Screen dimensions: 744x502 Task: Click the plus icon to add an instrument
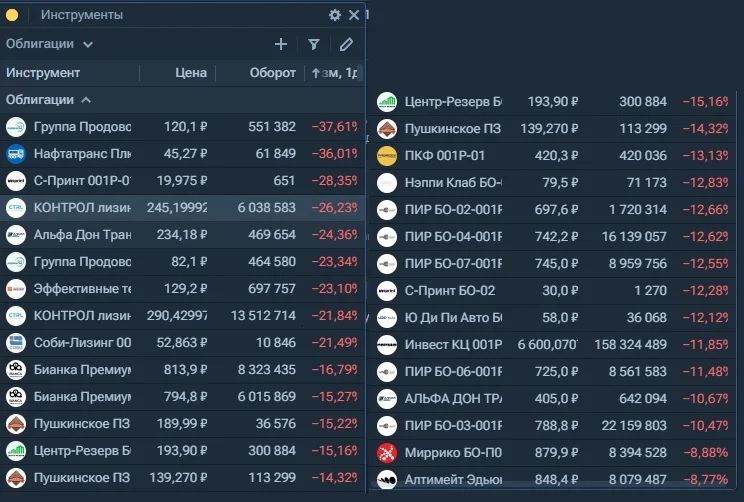[281, 44]
